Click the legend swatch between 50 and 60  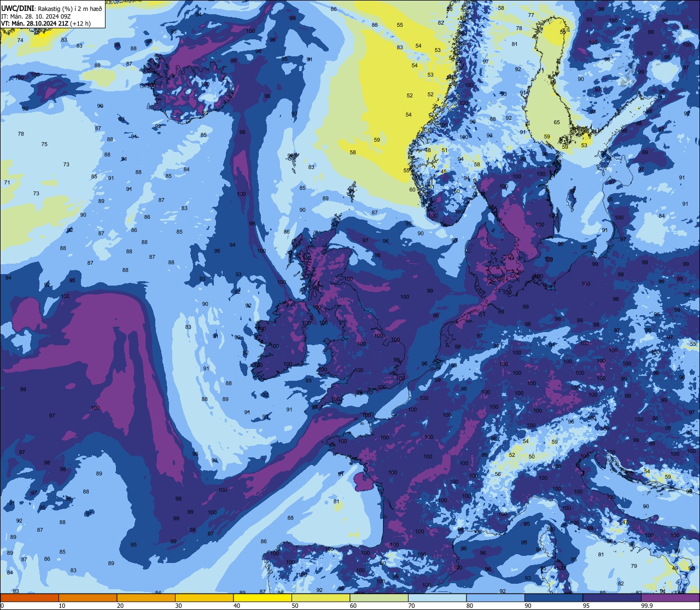(x=320, y=597)
